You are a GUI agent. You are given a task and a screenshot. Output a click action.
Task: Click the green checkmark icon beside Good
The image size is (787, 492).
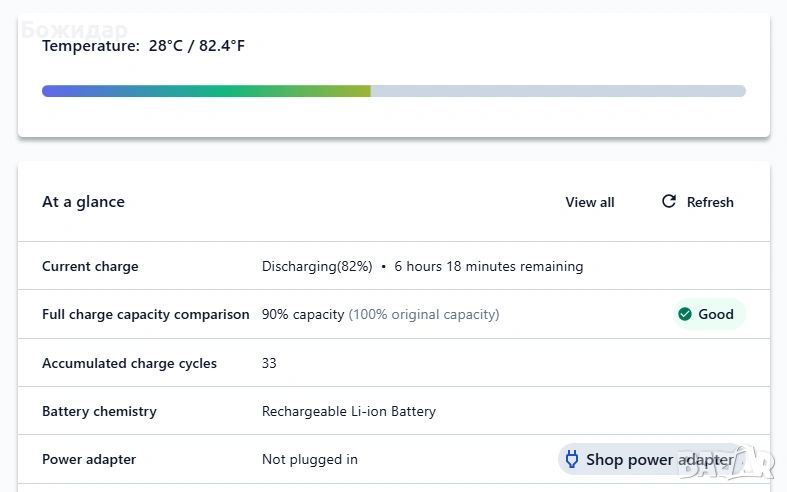pyautogui.click(x=685, y=314)
